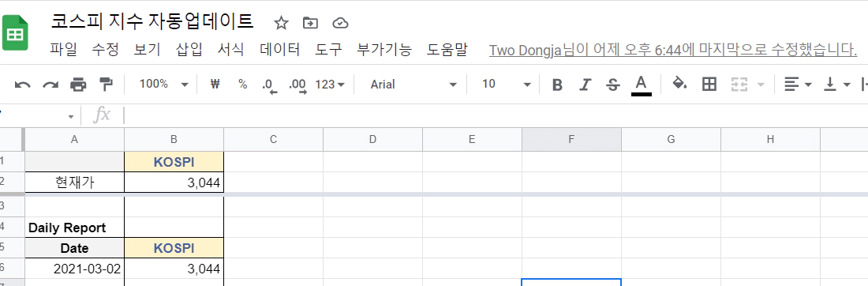Open the 수정 menu

(x=105, y=50)
